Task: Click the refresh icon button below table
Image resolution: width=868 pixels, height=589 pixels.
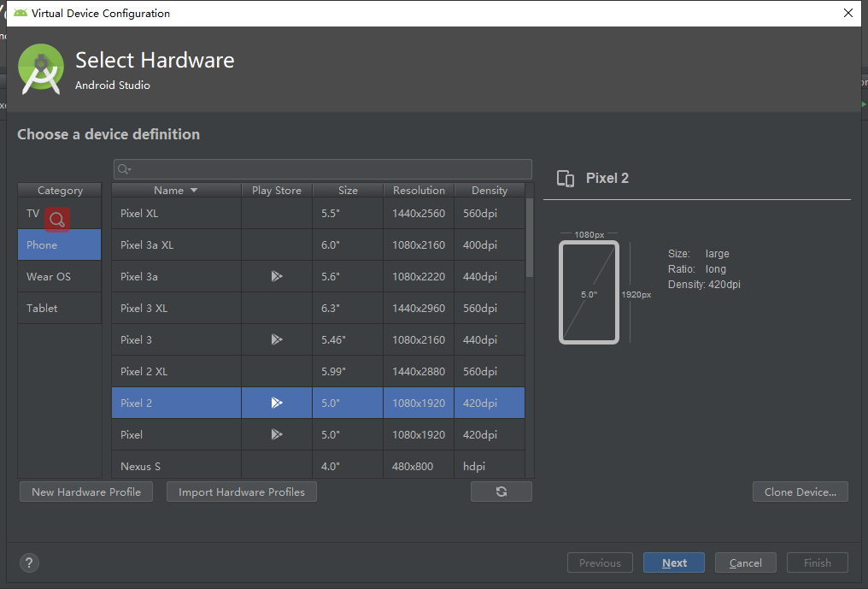Action: pos(501,492)
